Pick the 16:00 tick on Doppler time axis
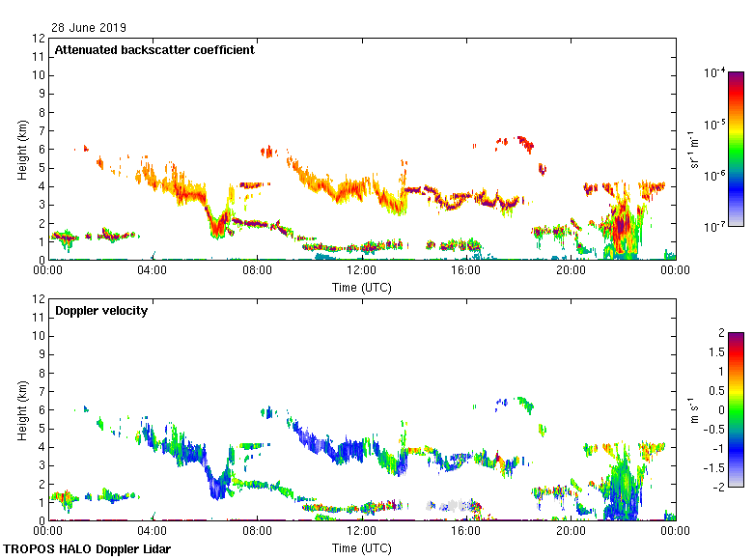 [x=466, y=532]
